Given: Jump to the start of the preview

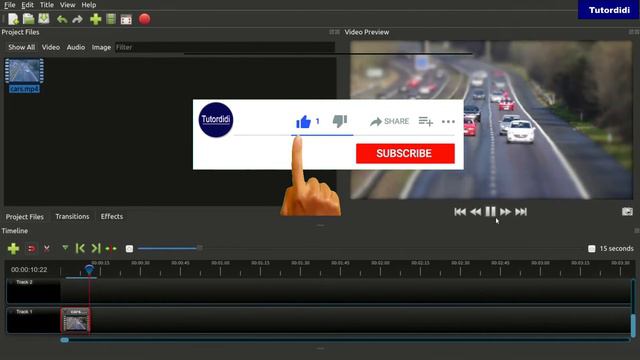Looking at the screenshot, I should click(x=460, y=211).
